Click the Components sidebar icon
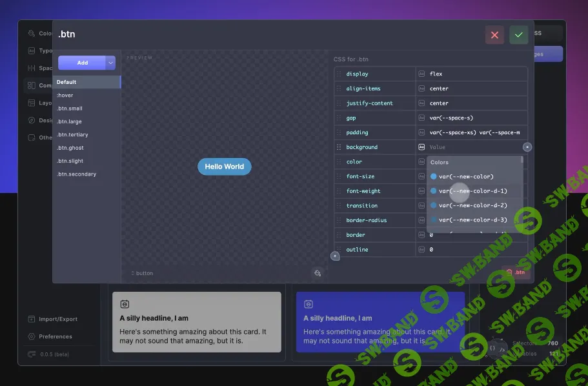This screenshot has width=588, height=386. point(32,85)
